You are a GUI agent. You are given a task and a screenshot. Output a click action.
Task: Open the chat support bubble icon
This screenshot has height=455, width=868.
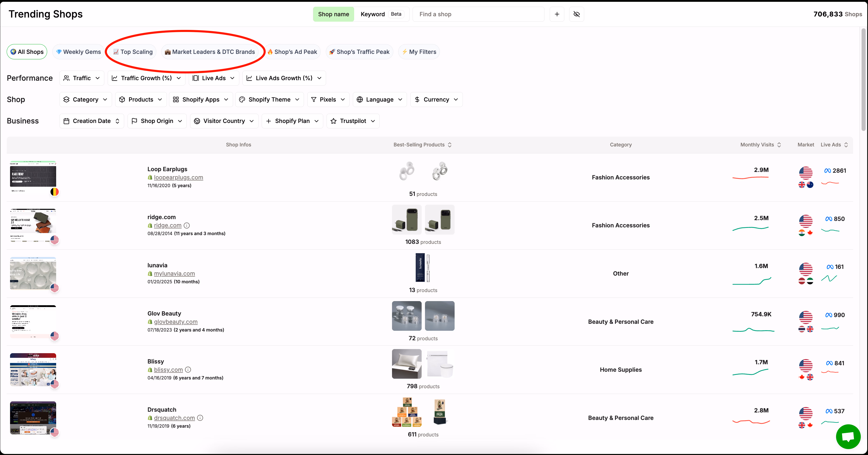[848, 436]
